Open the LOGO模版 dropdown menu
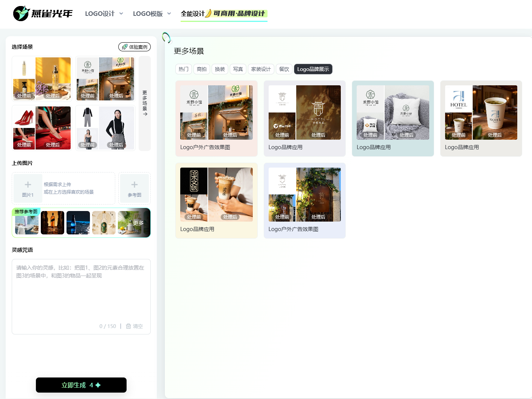 pyautogui.click(x=152, y=14)
